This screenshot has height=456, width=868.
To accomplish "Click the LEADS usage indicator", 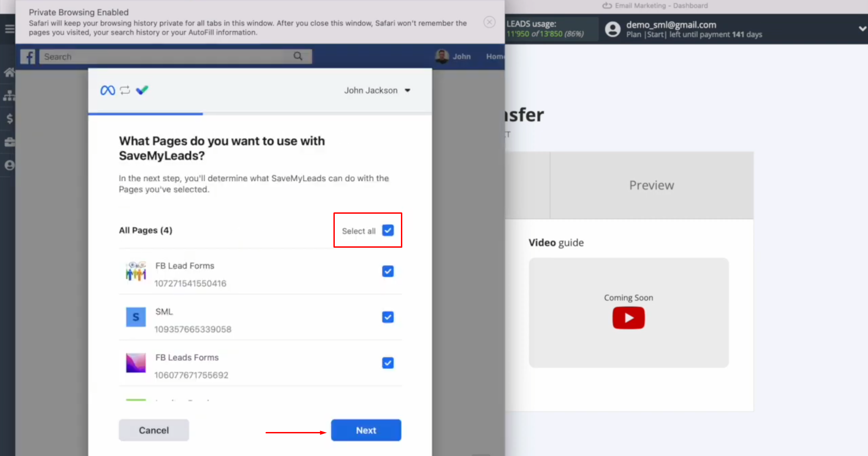I will click(x=552, y=29).
